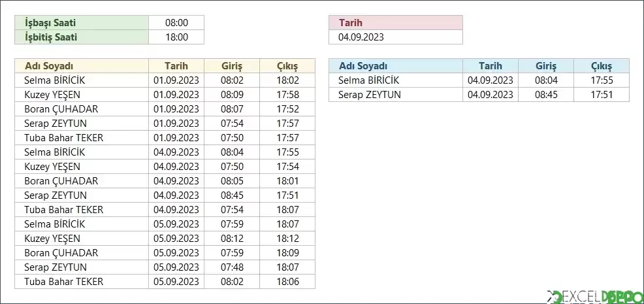
Task: Select Selma BİRİCİK name in blue result table
Action: click(396, 80)
